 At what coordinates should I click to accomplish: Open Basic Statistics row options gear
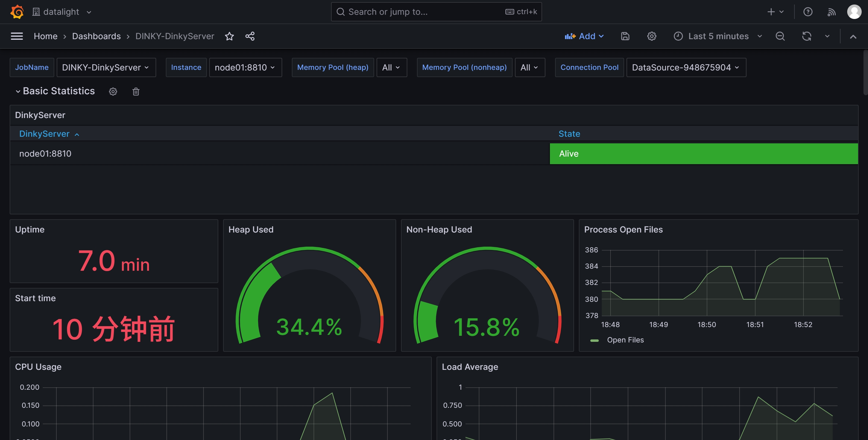(x=113, y=92)
